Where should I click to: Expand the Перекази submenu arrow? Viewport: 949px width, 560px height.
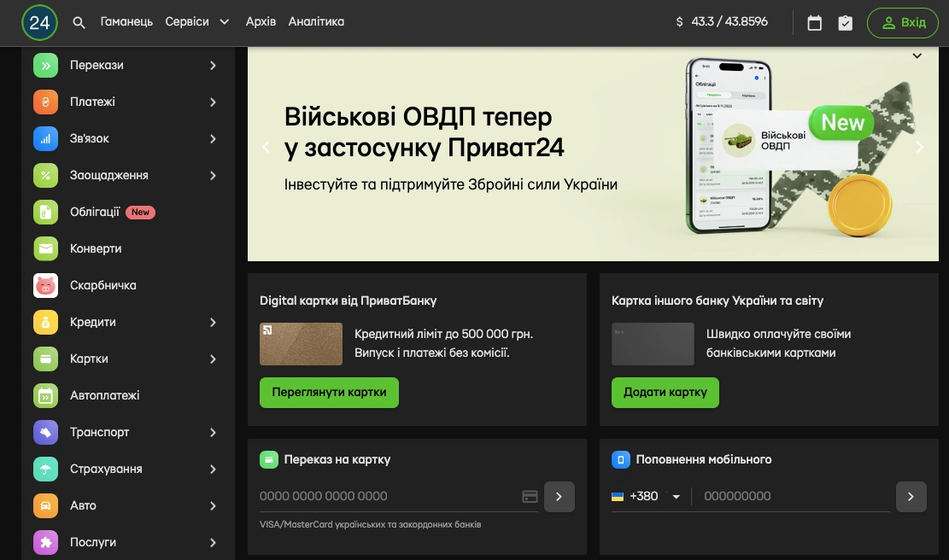[x=213, y=65]
